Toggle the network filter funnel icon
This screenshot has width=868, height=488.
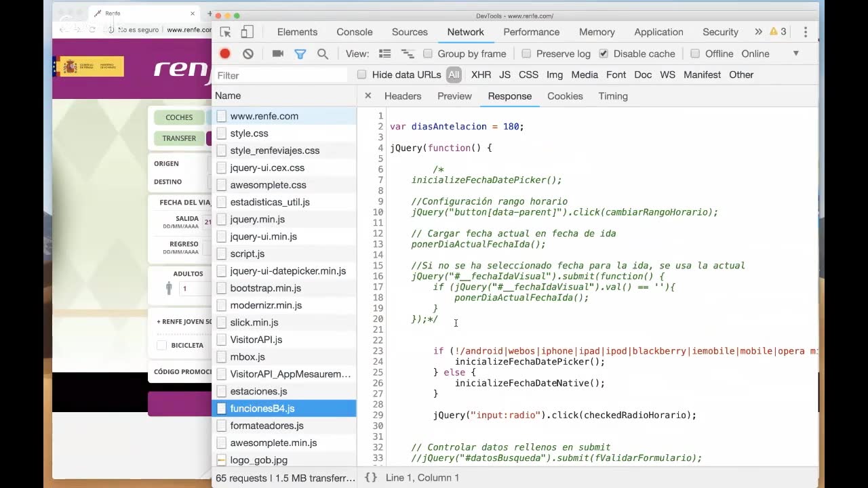(300, 54)
